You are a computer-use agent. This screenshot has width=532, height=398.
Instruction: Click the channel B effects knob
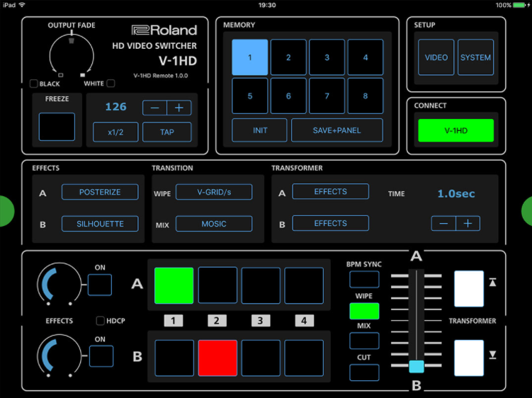click(59, 356)
